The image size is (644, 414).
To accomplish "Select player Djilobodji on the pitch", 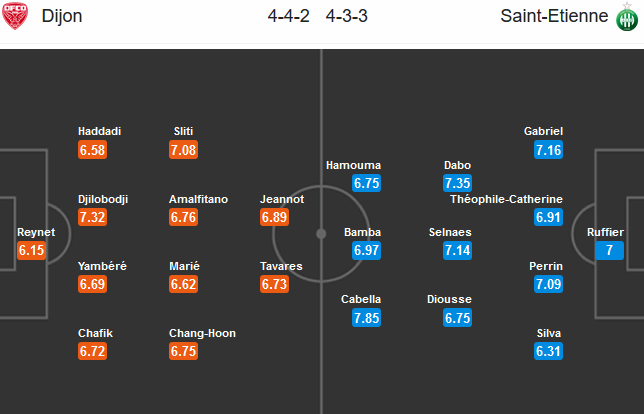I will 103,199.
